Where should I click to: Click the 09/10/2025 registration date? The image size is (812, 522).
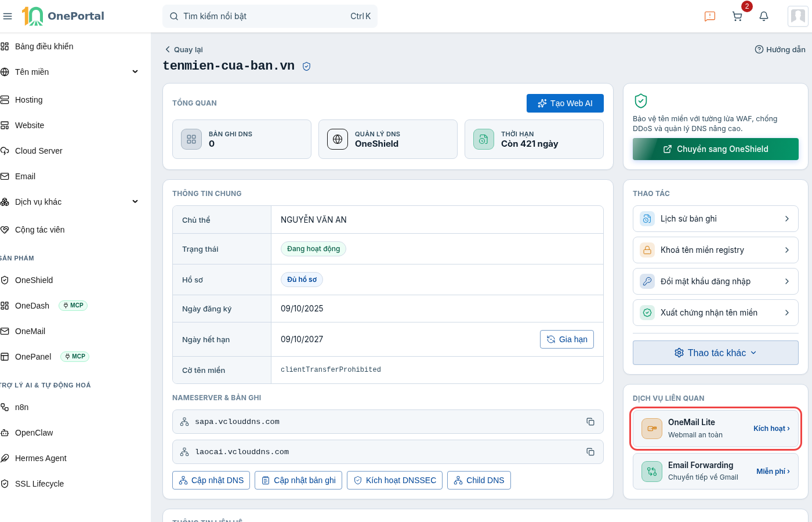pyautogui.click(x=302, y=309)
